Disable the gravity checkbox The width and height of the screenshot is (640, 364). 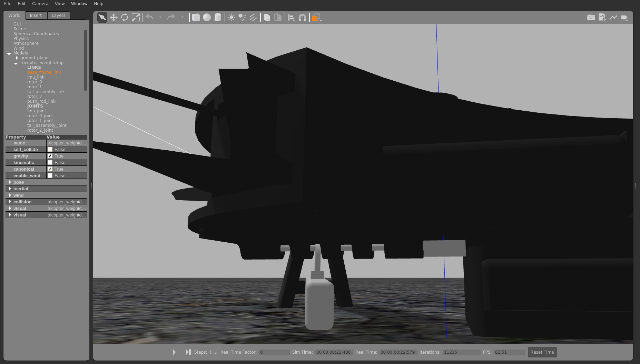(x=50, y=156)
